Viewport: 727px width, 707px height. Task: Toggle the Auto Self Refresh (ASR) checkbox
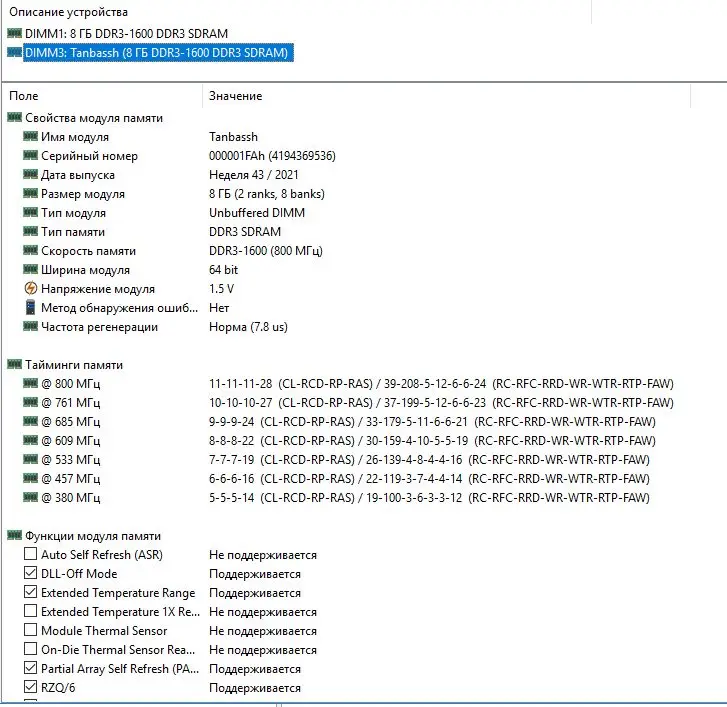point(31,554)
